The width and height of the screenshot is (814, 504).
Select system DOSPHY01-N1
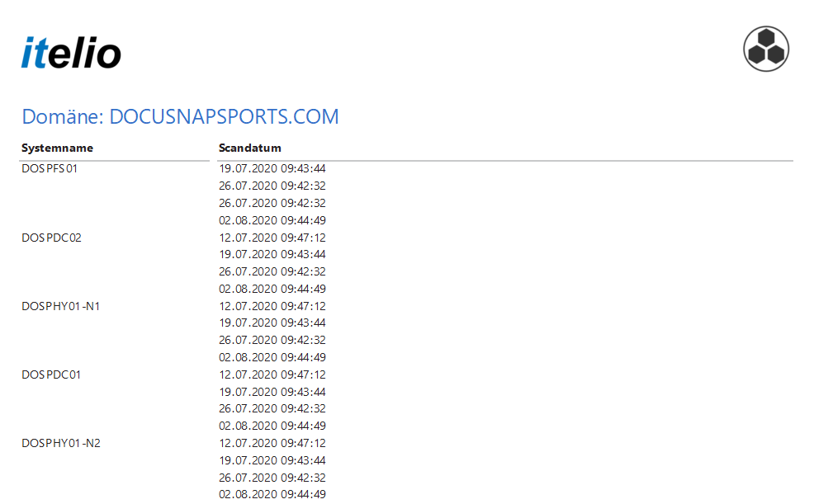tap(61, 306)
